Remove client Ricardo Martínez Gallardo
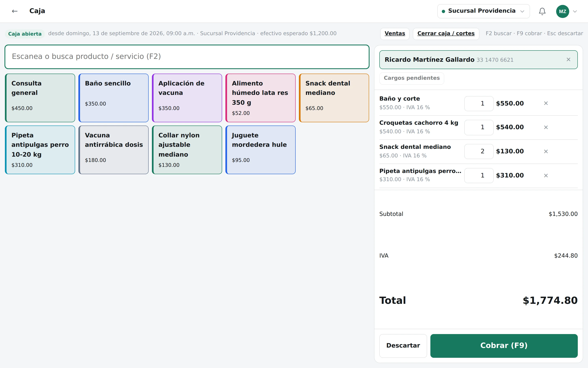 click(568, 60)
